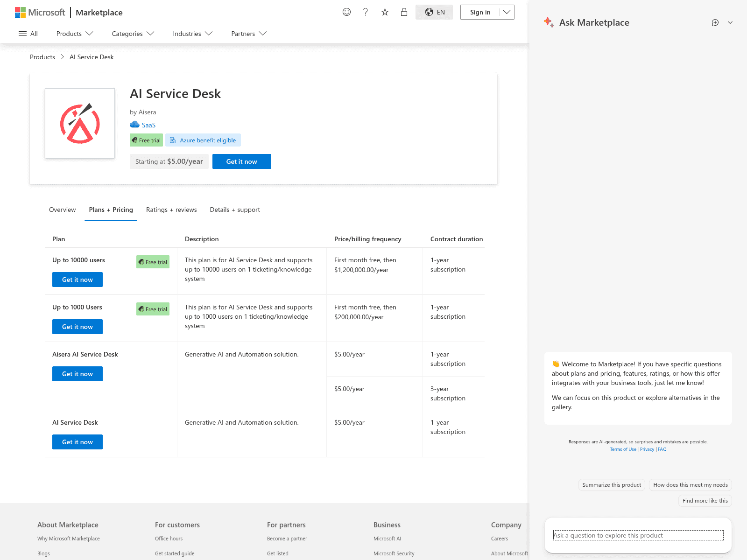Image resolution: width=747 pixels, height=560 pixels.
Task: Click the Products breadcrumb link
Action: pos(42,57)
